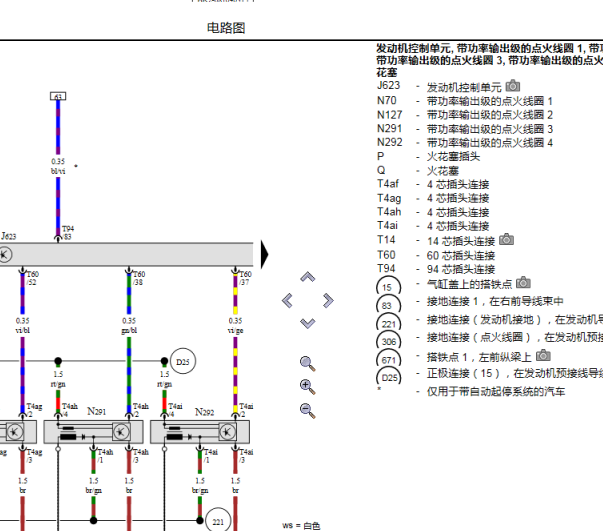Select the T4ah legend entry

pos(433,212)
